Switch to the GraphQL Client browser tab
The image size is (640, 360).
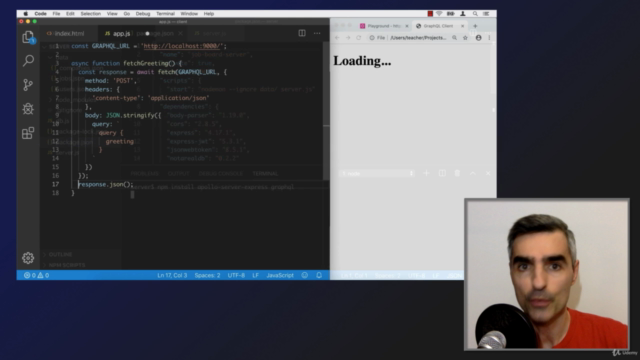(x=439, y=26)
